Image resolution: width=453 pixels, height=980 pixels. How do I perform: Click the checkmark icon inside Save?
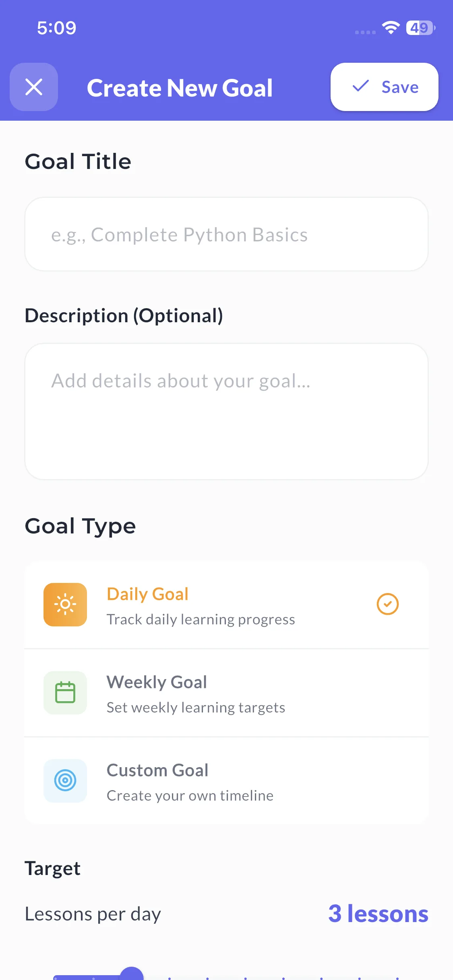point(360,86)
